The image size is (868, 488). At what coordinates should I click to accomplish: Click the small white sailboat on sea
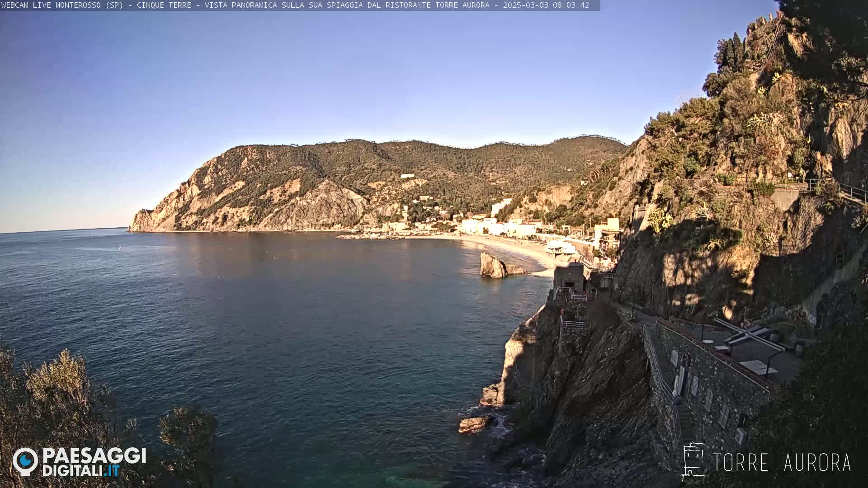(x=120, y=247)
